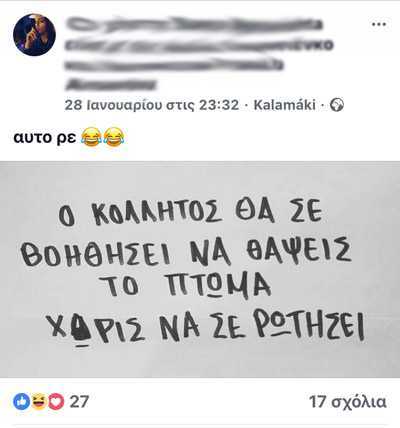Click the blue Like reaction icon
Image resolution: width=400 pixels, height=428 pixels.
click(x=21, y=401)
